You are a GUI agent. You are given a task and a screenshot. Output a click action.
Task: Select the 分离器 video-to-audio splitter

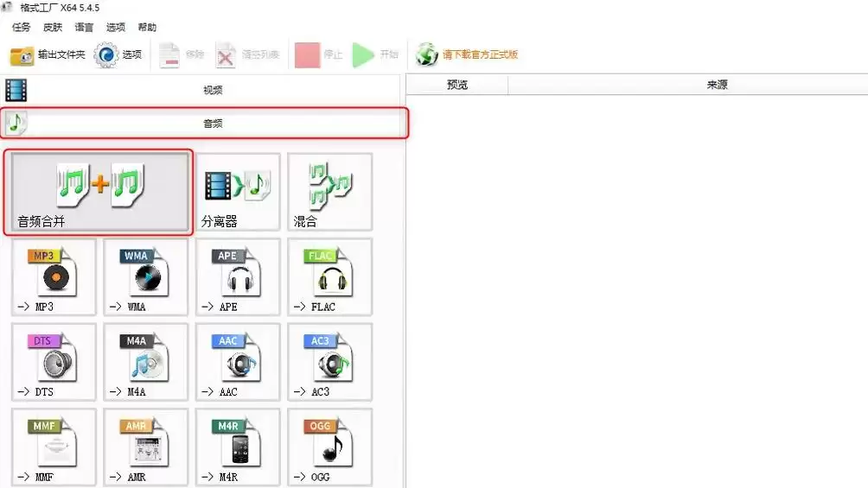point(238,192)
